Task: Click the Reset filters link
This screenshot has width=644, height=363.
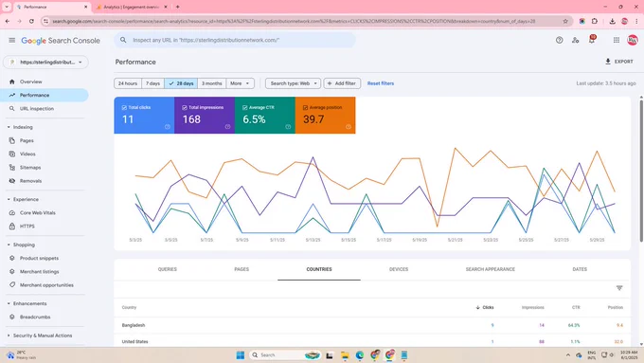Action: (381, 83)
